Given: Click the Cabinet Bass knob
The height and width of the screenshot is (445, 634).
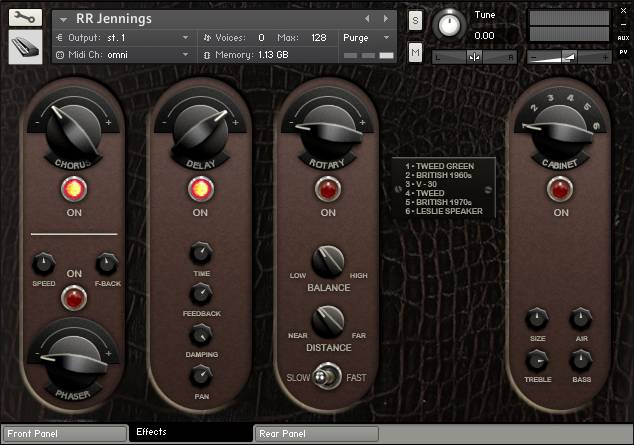Looking at the screenshot, I should tap(581, 361).
